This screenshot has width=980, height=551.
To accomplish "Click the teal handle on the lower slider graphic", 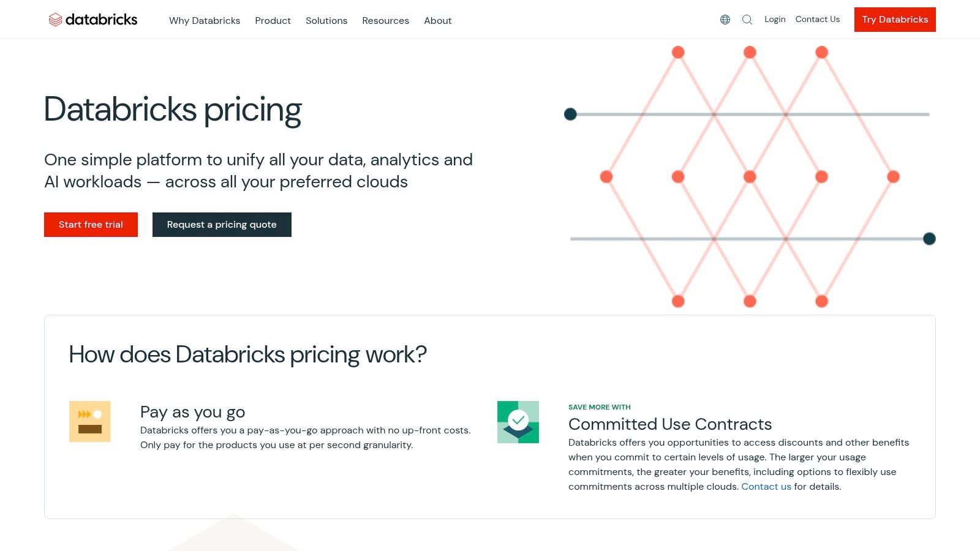I will 929,239.
